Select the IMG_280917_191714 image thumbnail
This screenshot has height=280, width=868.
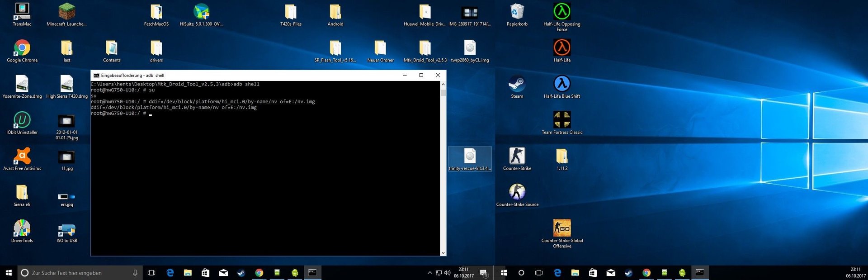(x=470, y=13)
